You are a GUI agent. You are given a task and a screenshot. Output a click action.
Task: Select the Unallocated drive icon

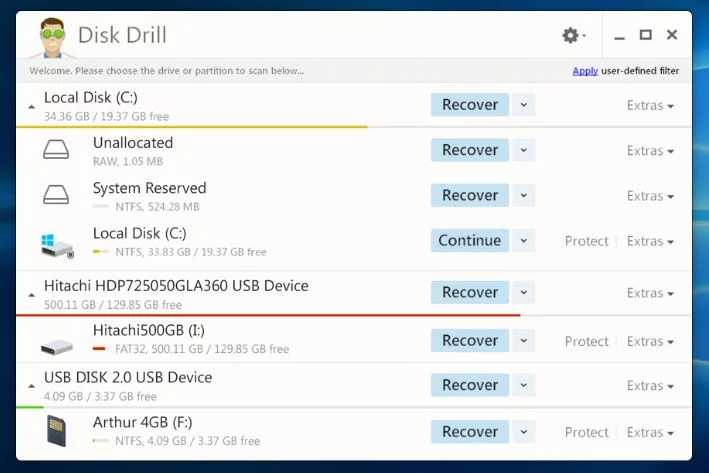point(56,150)
